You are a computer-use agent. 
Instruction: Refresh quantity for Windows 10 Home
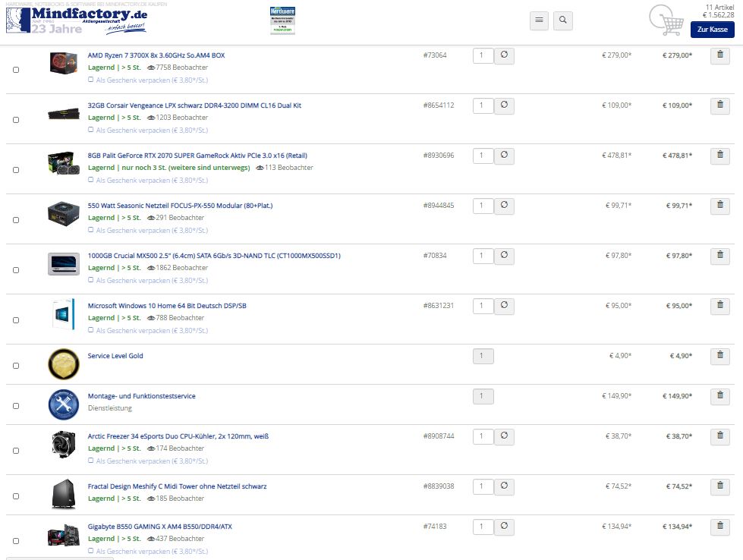click(x=504, y=306)
